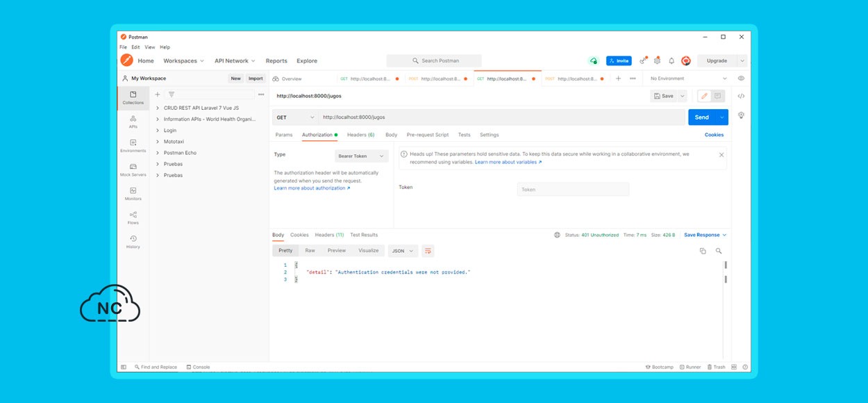The image size is (868, 403).
Task: Open Trash in the status bar
Action: coord(716,367)
